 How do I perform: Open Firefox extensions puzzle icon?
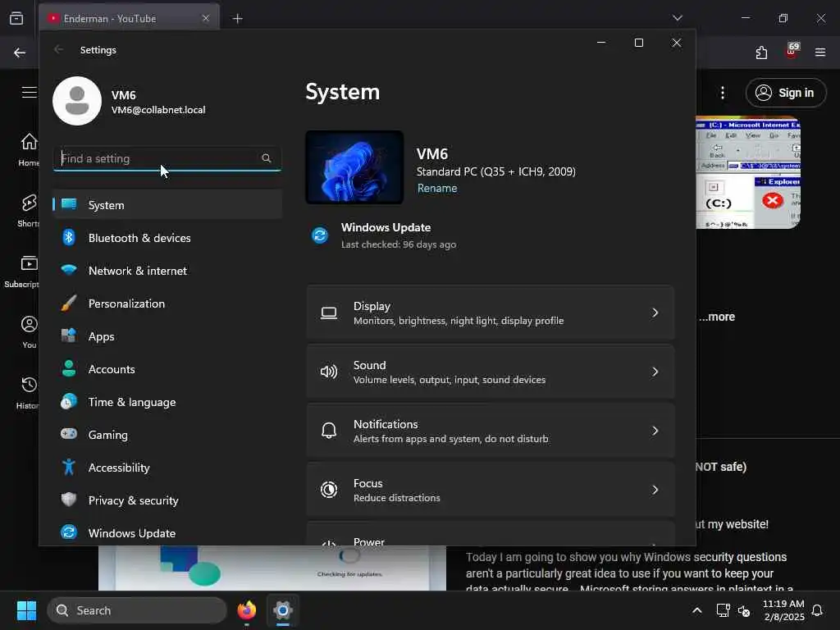761,52
